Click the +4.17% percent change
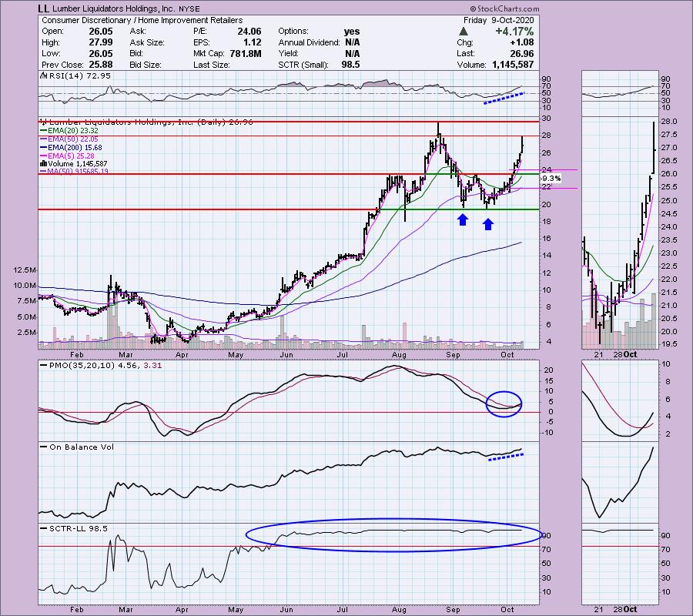This screenshot has height=616, width=693. (x=514, y=32)
